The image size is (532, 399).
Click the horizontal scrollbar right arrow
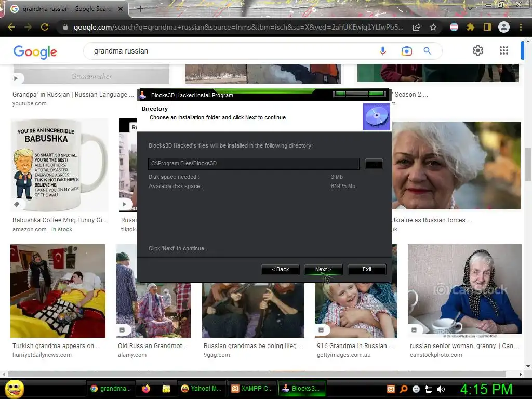[521, 374]
